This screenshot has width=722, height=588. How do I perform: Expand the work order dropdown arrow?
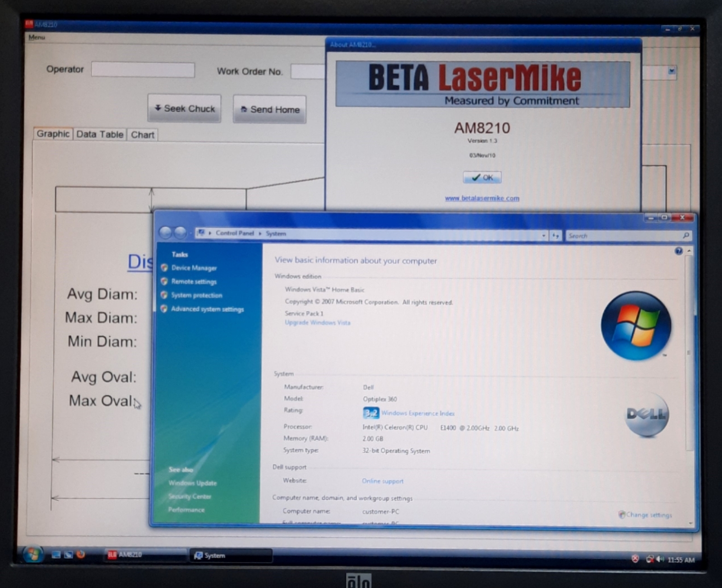[x=671, y=72]
